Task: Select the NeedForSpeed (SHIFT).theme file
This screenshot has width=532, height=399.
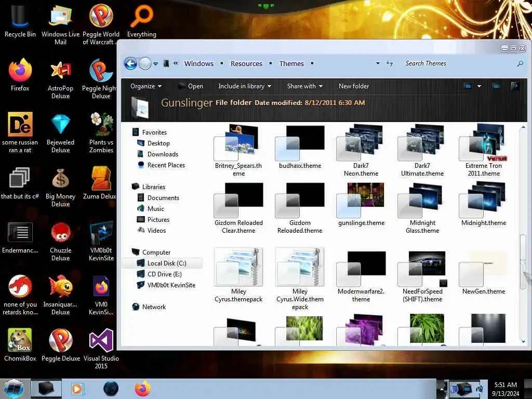Action: coord(422,276)
